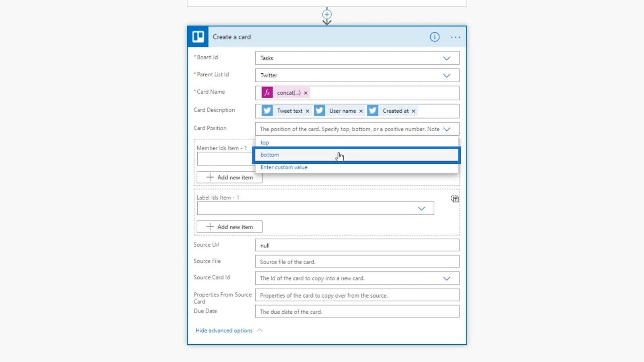The height and width of the screenshot is (362, 644).
Task: Remove the Created at token
Action: pos(413,111)
